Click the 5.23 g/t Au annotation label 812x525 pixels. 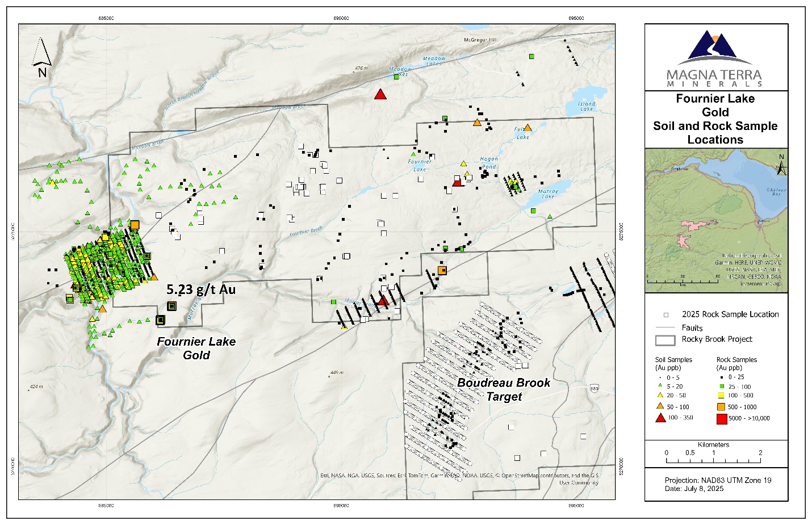(x=201, y=289)
